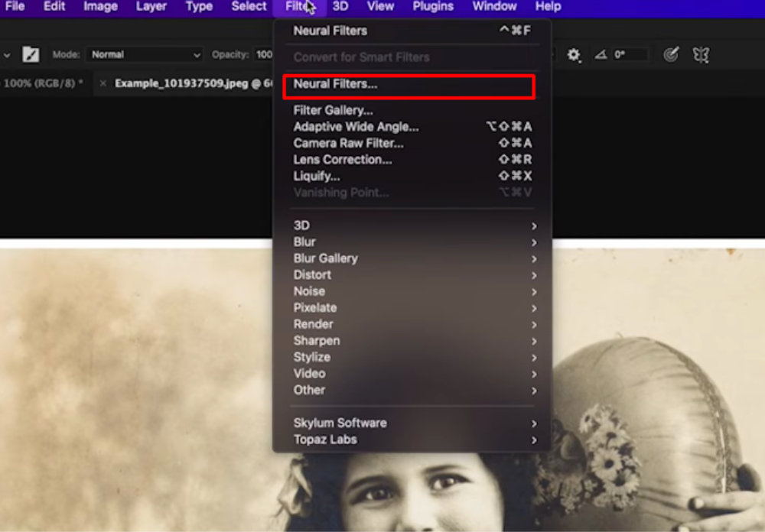Select Neural Filters... in the Filter menu
765x532 pixels.
pyautogui.click(x=335, y=84)
